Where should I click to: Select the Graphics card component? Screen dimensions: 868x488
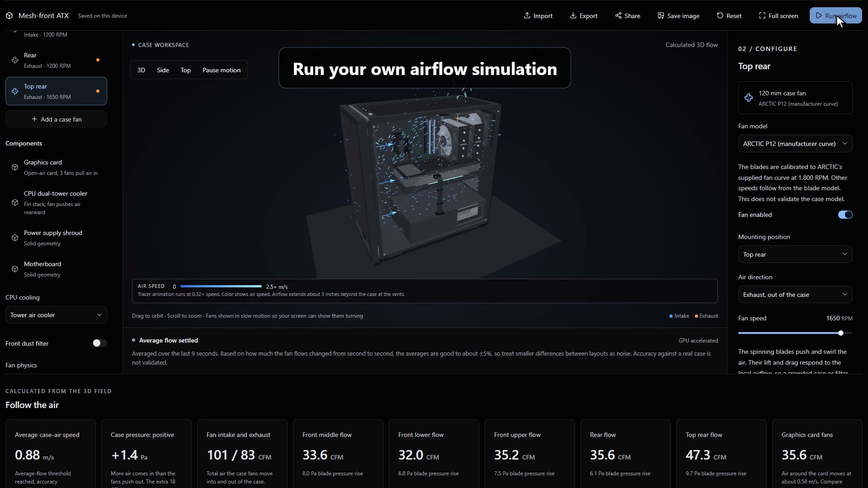56,167
